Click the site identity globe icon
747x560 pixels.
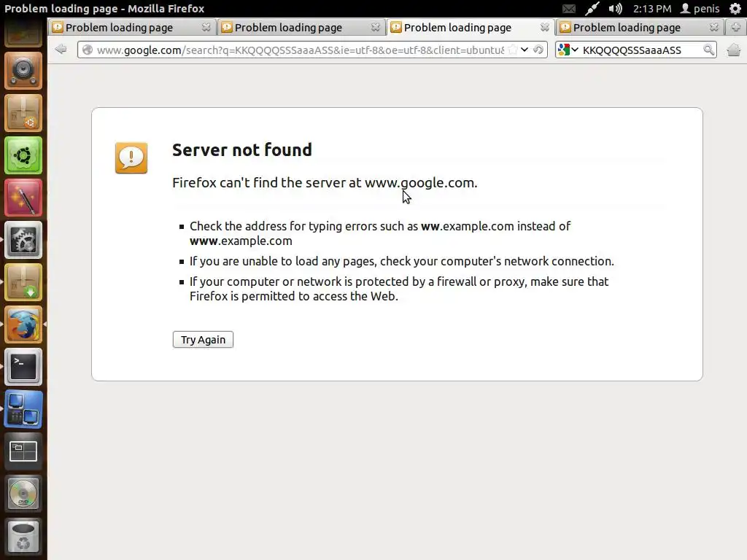88,50
